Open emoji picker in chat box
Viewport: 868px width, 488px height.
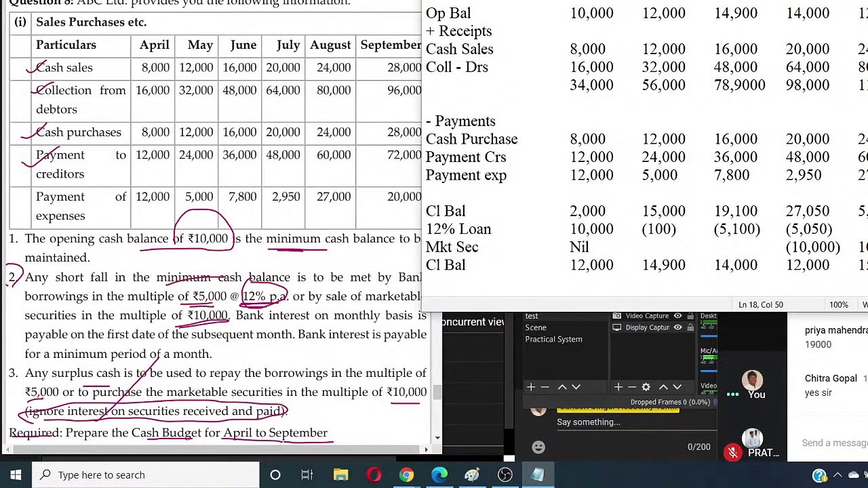pos(538,447)
